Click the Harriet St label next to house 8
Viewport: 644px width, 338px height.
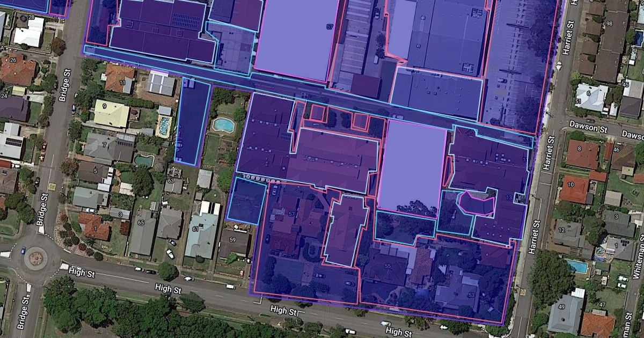(548, 152)
